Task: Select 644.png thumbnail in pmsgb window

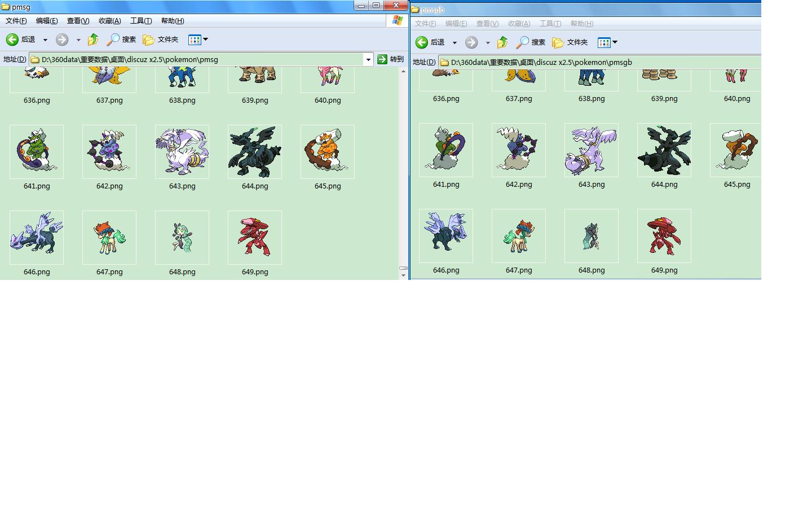Action: (x=664, y=150)
